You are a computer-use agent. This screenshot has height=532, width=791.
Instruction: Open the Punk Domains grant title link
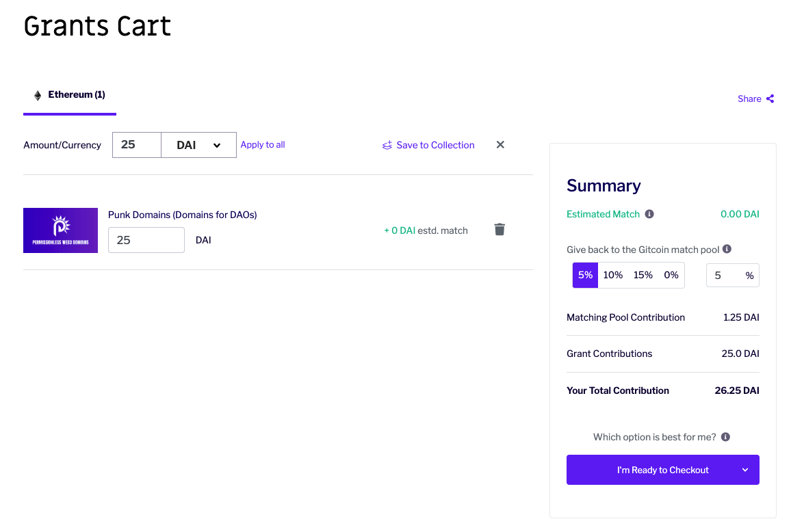click(182, 215)
